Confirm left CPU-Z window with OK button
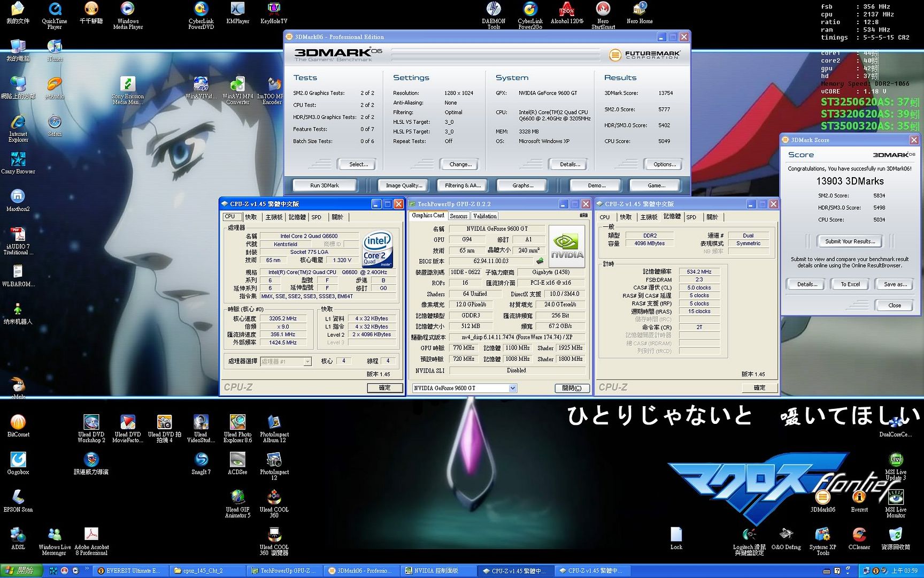The width and height of the screenshot is (924, 578). tap(384, 387)
